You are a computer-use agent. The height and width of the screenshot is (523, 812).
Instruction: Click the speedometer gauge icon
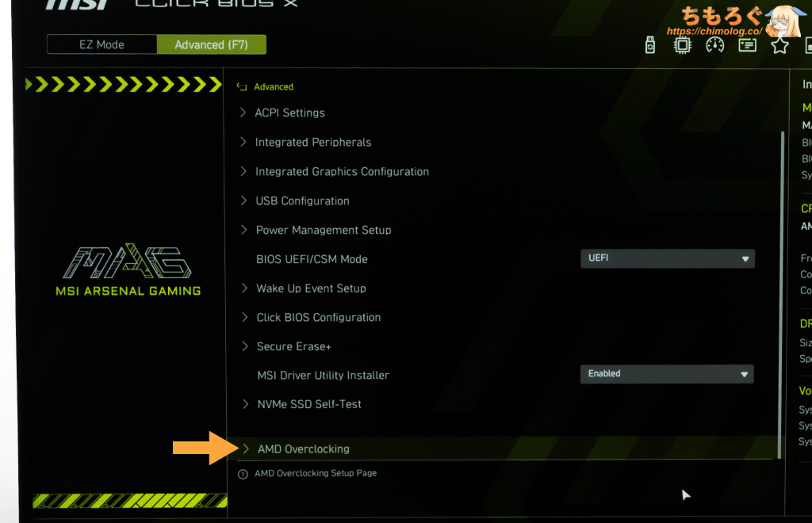[714, 45]
